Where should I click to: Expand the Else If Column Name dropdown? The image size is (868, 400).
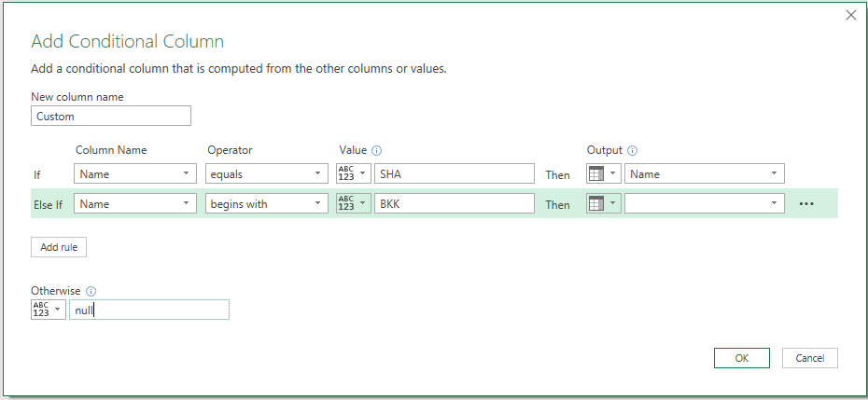pos(135,204)
